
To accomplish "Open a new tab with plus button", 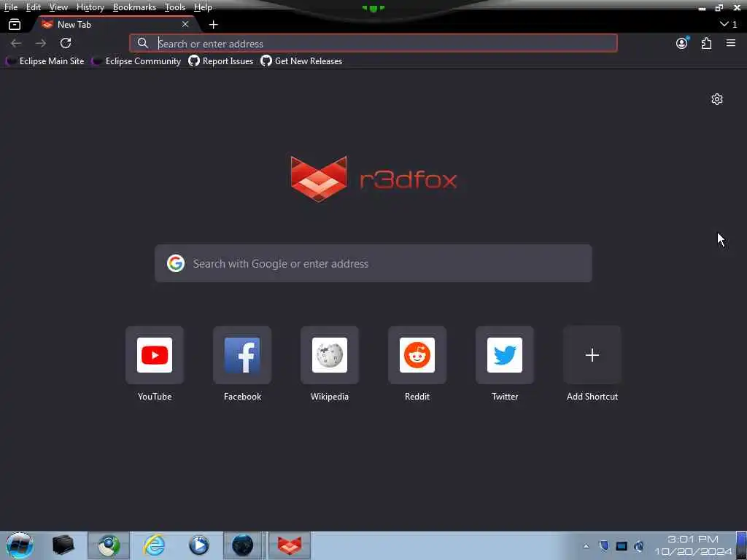I will (x=214, y=24).
